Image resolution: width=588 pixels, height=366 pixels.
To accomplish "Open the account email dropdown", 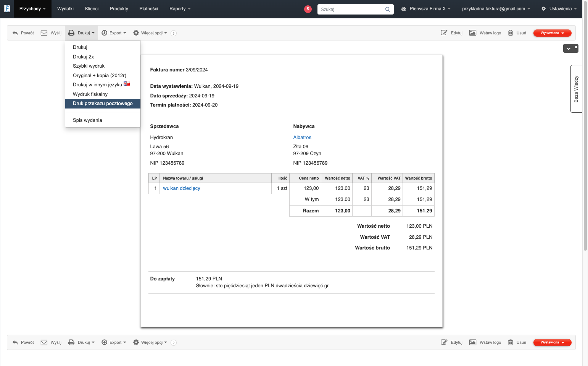I will point(496,9).
